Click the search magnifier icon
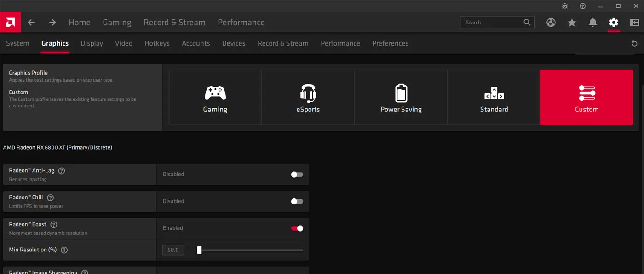 [x=527, y=22]
